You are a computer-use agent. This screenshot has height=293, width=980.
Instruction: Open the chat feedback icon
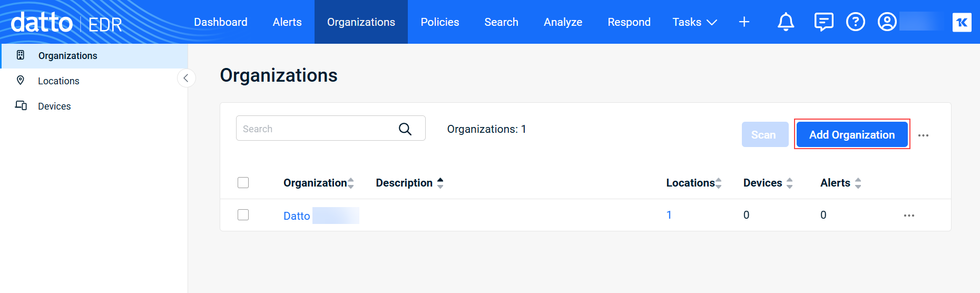tap(824, 22)
